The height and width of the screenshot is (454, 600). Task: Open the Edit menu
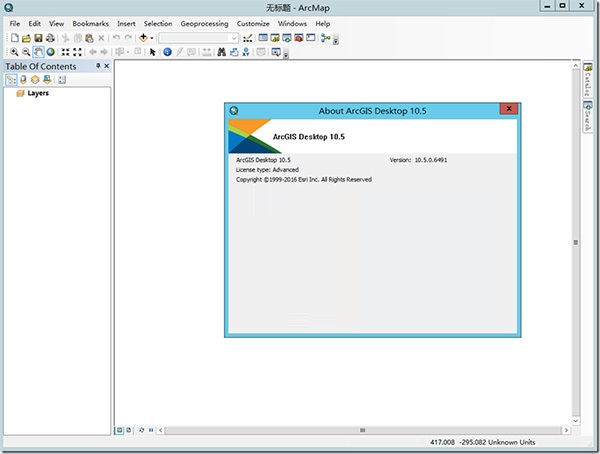(x=34, y=24)
